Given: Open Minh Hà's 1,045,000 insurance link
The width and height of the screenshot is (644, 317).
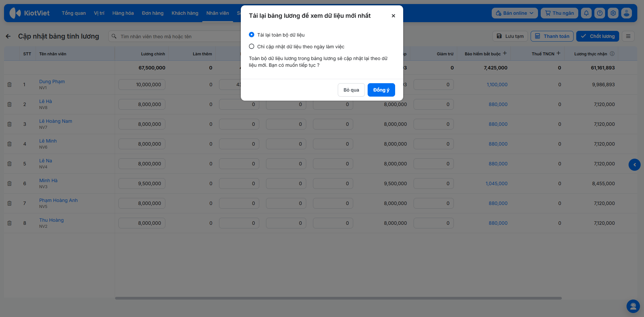Looking at the screenshot, I should (x=496, y=183).
